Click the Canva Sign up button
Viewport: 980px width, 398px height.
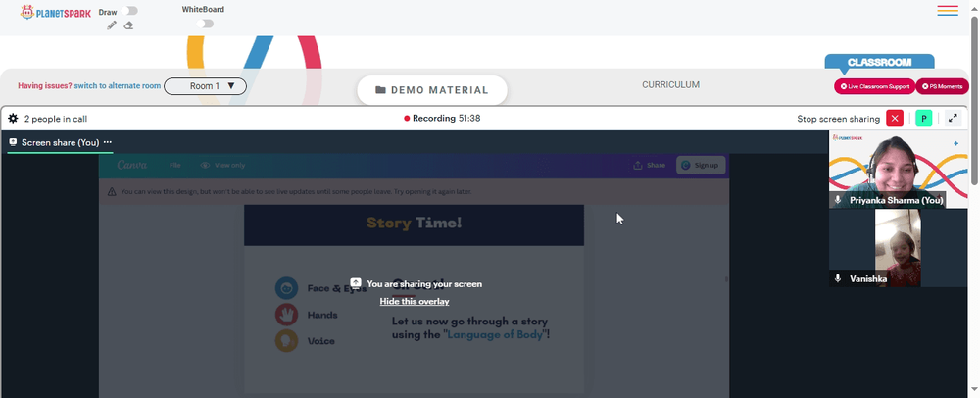pyautogui.click(x=701, y=165)
